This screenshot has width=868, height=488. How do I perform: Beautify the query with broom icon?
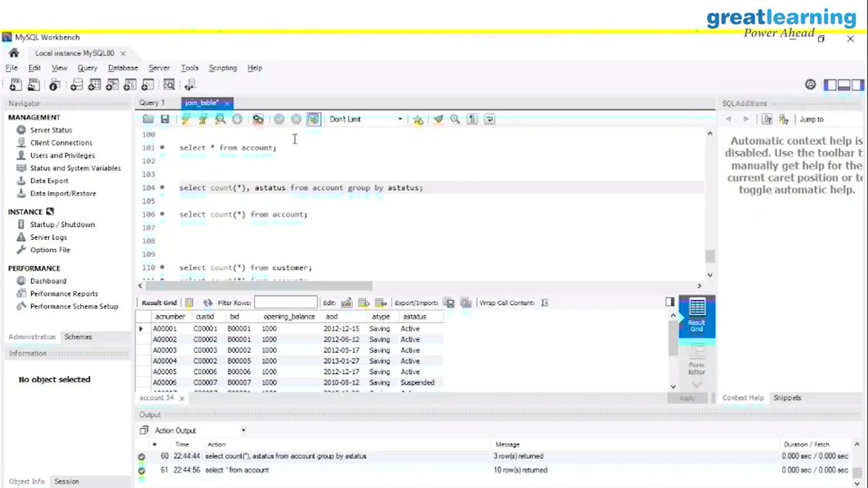pyautogui.click(x=438, y=119)
